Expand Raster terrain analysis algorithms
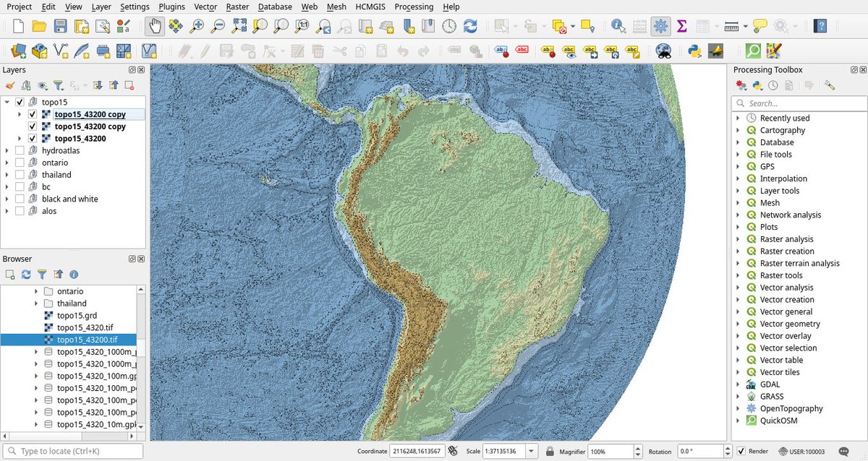The width and height of the screenshot is (868, 461). 738,263
